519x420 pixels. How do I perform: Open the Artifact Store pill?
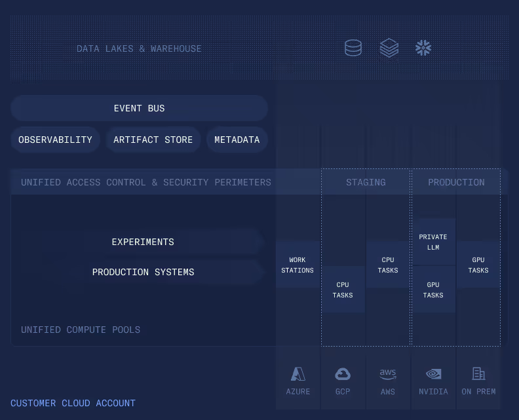pos(153,140)
